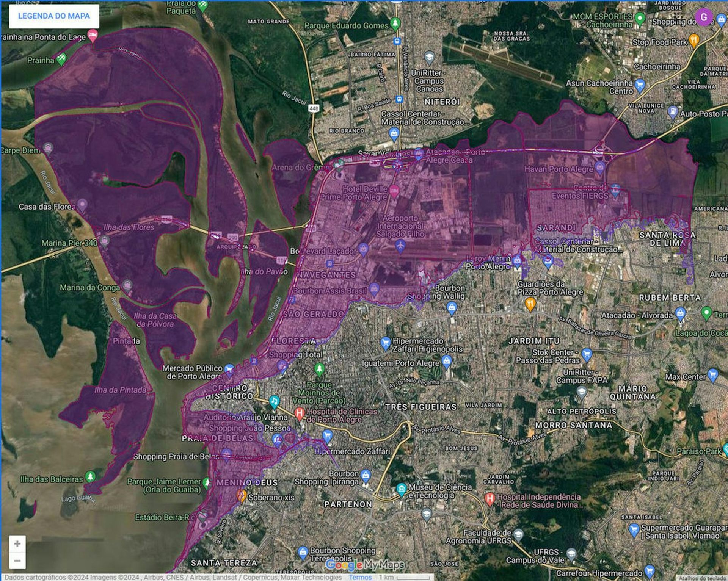728x581 pixels.
Task: Click the UniRitter Campus FAPA school pin
Action: [582, 393]
